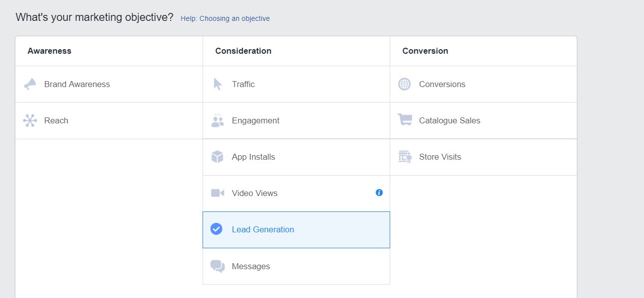Viewport: 644px width, 298px height.
Task: Uncheck the Lead Generation checkmark
Action: 216,229
